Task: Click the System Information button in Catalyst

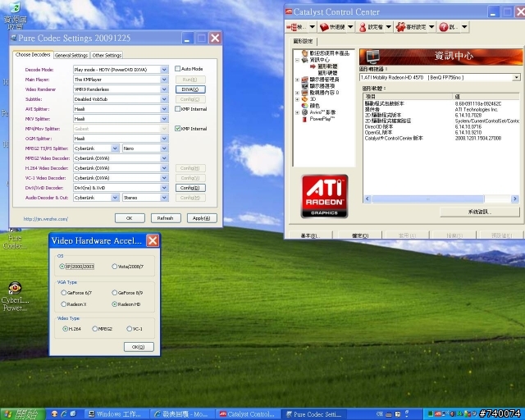Action: pos(479,212)
